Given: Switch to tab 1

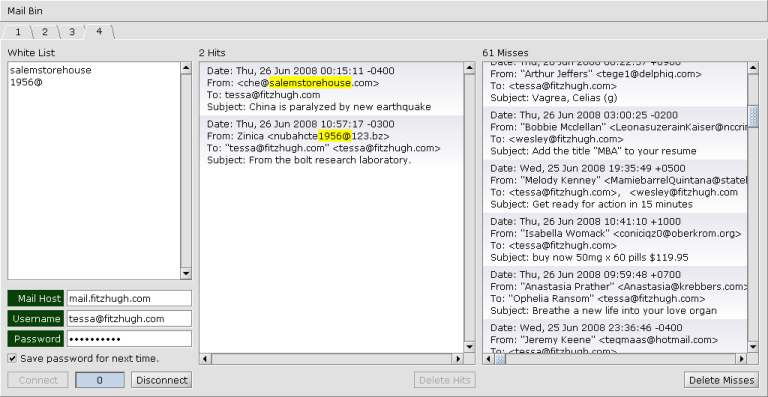Looking at the screenshot, I should [x=18, y=32].
